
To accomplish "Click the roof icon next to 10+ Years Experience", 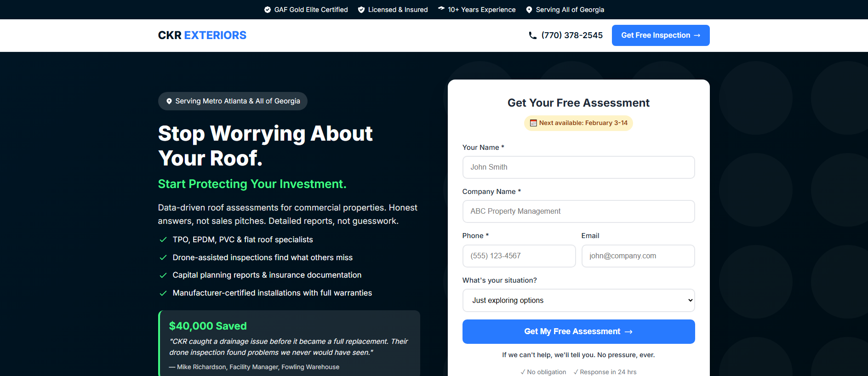I will coord(441,9).
